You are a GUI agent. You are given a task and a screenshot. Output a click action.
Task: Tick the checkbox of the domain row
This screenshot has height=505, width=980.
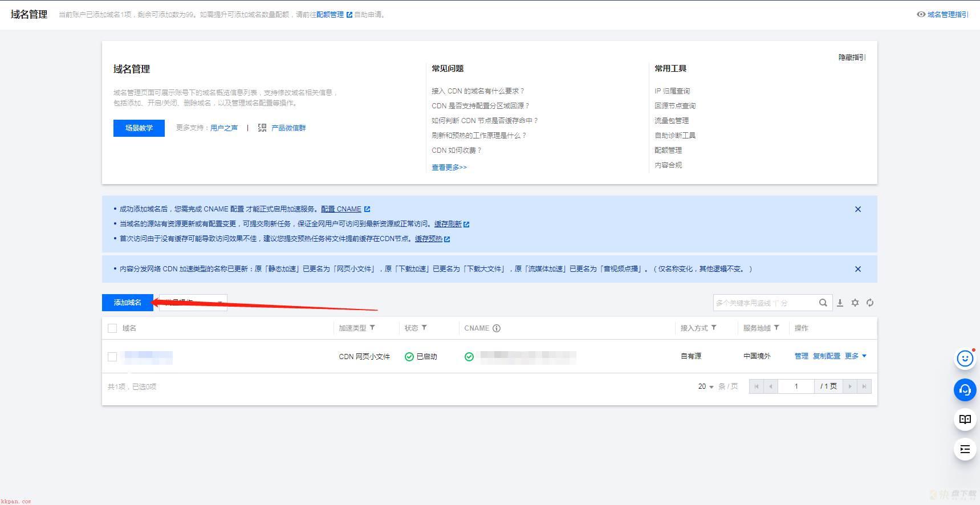pos(112,357)
